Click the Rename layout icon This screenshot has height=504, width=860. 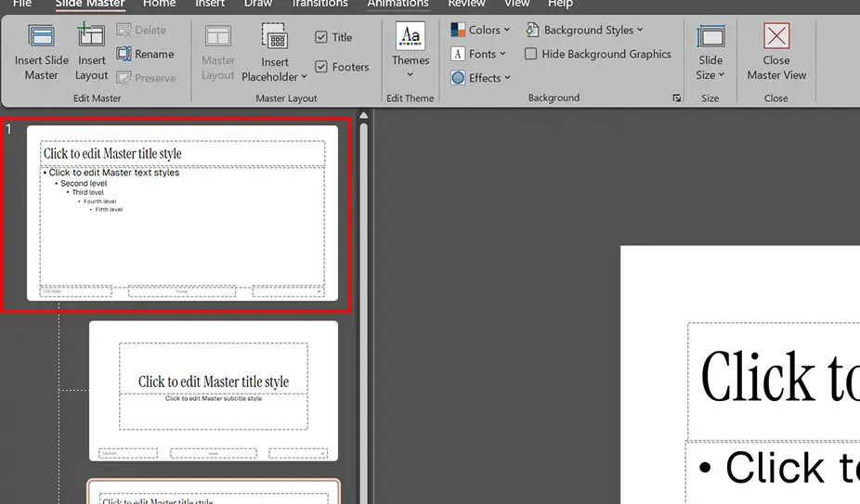[124, 54]
